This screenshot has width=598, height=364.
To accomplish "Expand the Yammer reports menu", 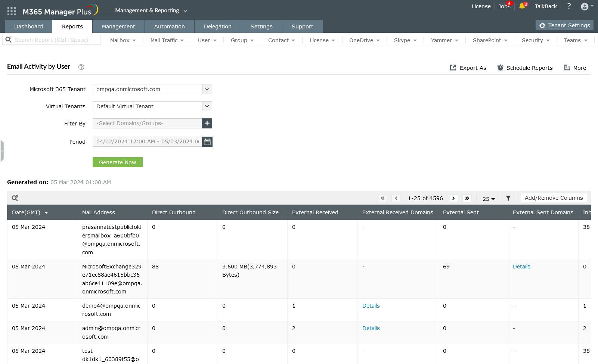I will 444,40.
